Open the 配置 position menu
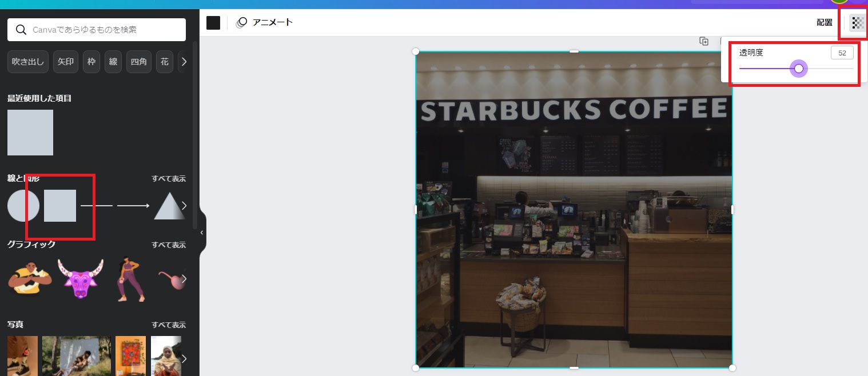 tap(825, 23)
